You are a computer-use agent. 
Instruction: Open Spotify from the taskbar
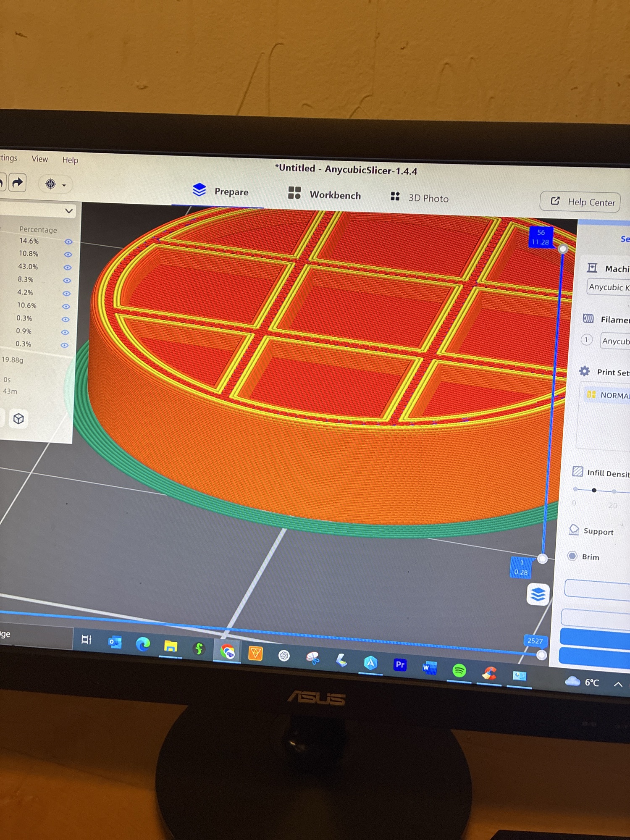coord(459,670)
